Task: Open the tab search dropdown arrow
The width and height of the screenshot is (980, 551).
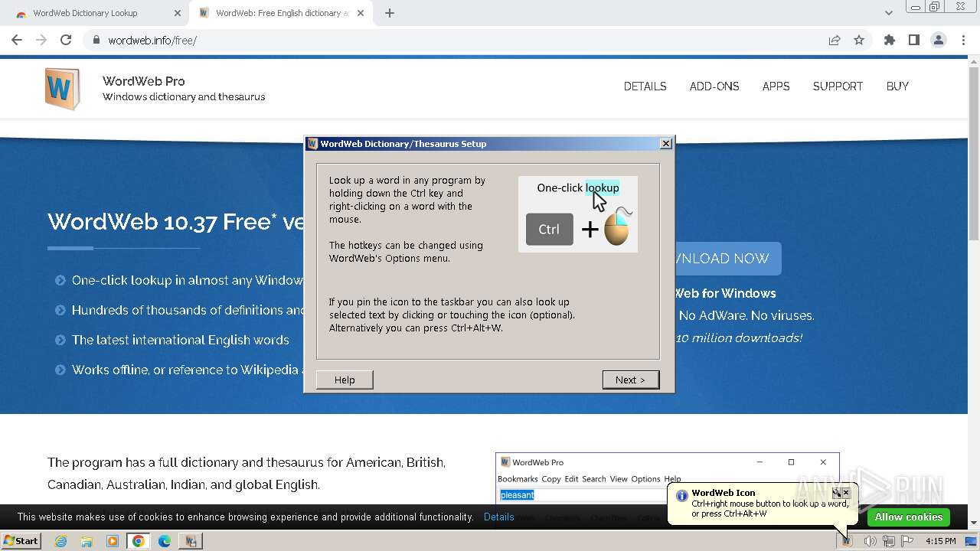Action: pyautogui.click(x=889, y=13)
